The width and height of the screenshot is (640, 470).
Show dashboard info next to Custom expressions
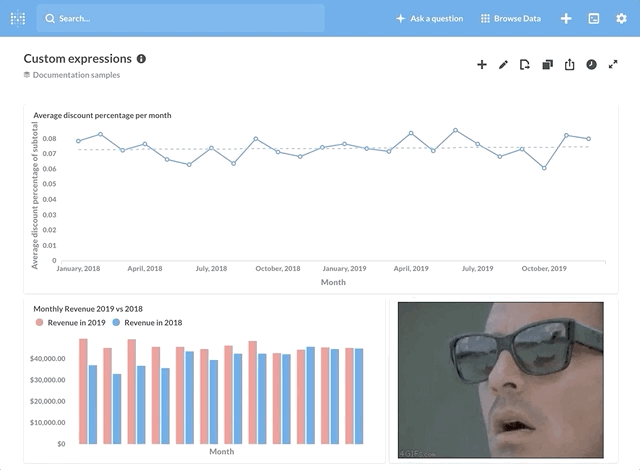tap(141, 59)
